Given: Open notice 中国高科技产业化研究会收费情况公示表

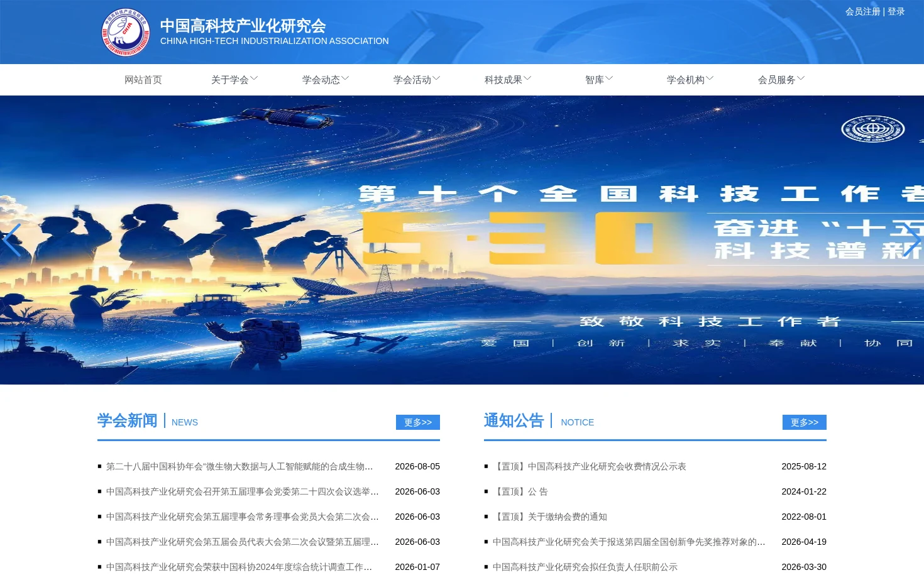Looking at the screenshot, I should coord(590,466).
